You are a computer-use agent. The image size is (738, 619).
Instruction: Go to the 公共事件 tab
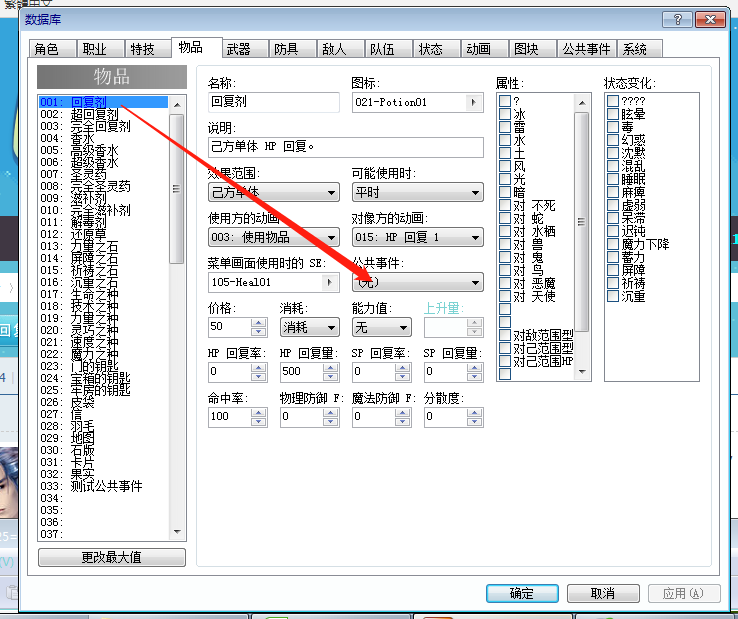(586, 48)
